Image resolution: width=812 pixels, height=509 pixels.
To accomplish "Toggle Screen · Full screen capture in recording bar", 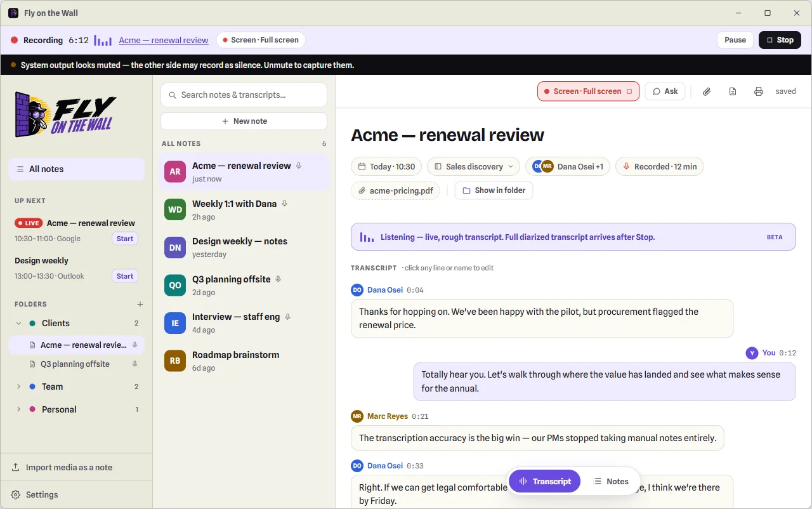I will (261, 40).
